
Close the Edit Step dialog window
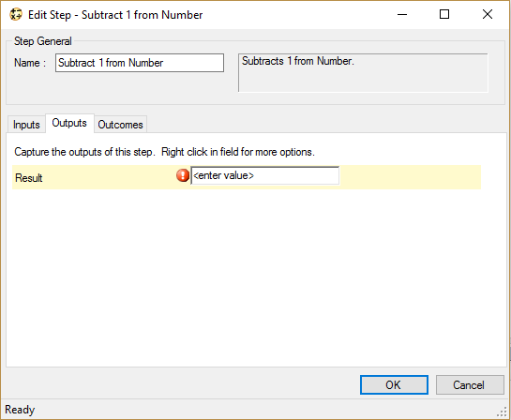point(488,14)
